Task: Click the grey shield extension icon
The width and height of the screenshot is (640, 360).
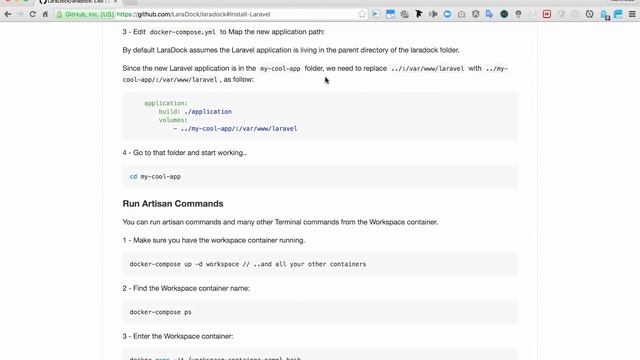Action: (x=476, y=14)
